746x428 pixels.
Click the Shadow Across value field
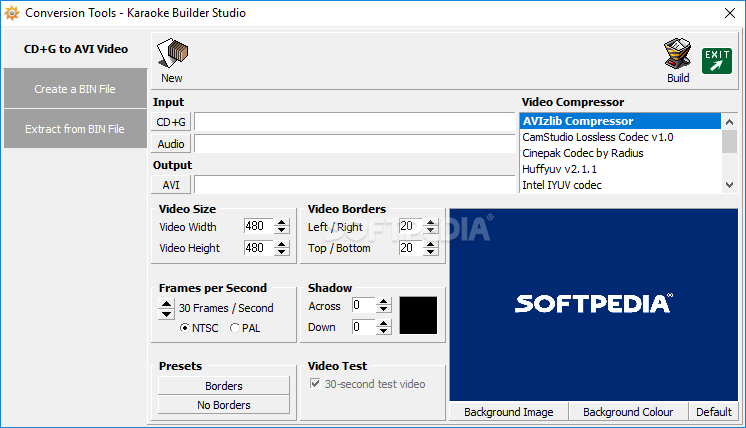click(x=364, y=305)
